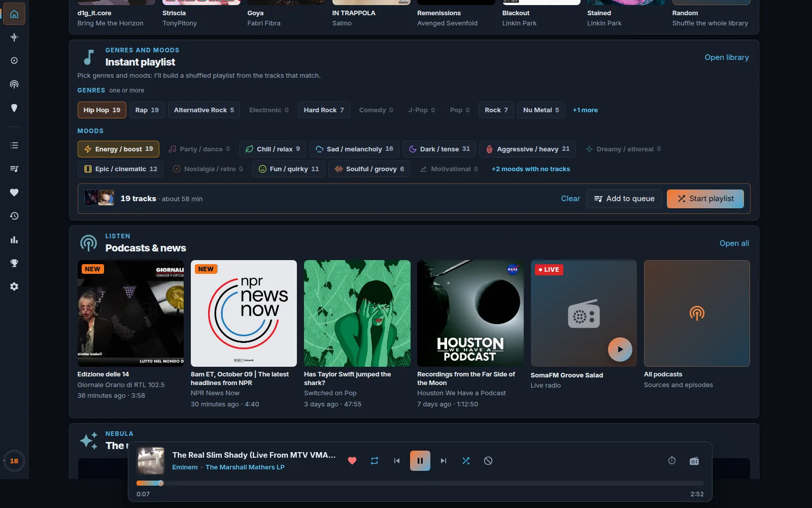812x508 pixels.
Task: Toggle shuffle in the player bar
Action: [x=466, y=461]
